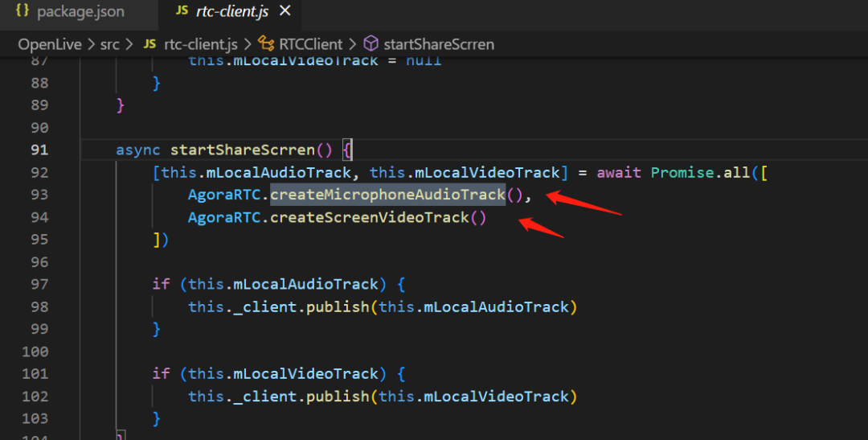Click the await keyword on line 92
Image resolution: width=868 pixels, height=440 pixels.
pyautogui.click(x=618, y=172)
